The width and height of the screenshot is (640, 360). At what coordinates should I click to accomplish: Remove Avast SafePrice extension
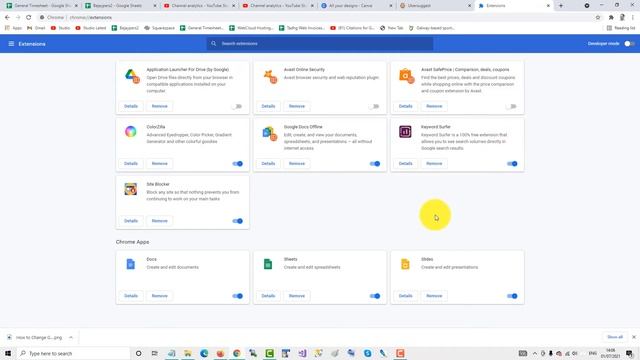click(x=434, y=106)
